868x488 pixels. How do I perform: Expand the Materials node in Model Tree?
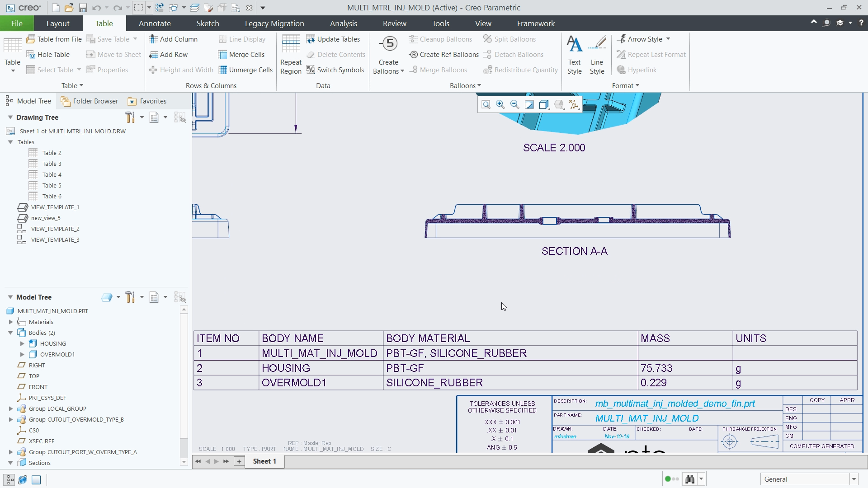click(x=11, y=322)
